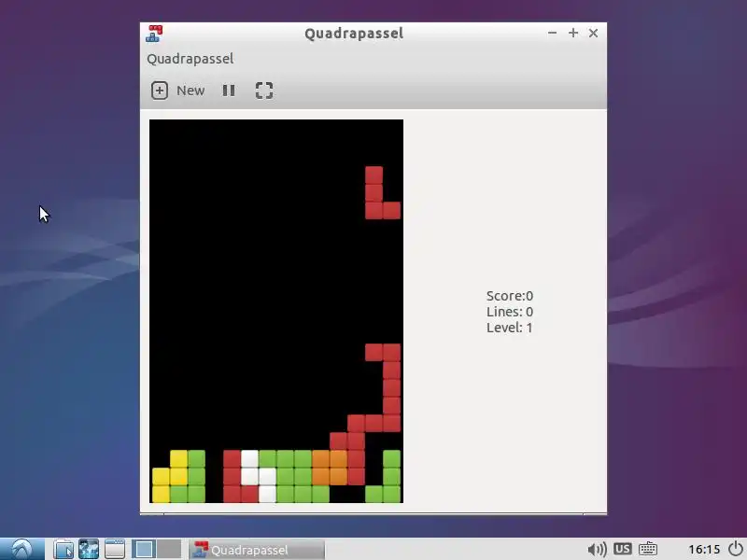The width and height of the screenshot is (747, 560).
Task: Switch to the second workspace
Action: coord(169,549)
